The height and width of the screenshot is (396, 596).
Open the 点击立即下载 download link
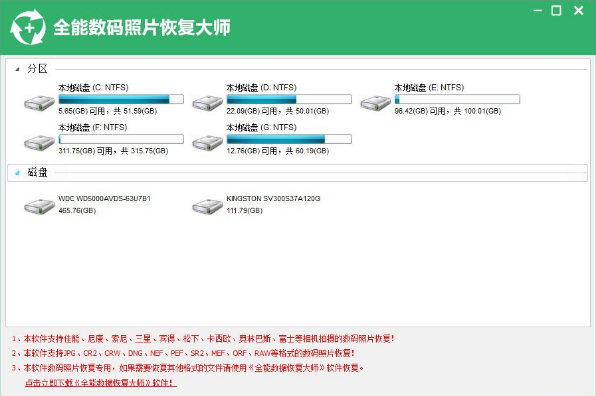pyautogui.click(x=101, y=383)
